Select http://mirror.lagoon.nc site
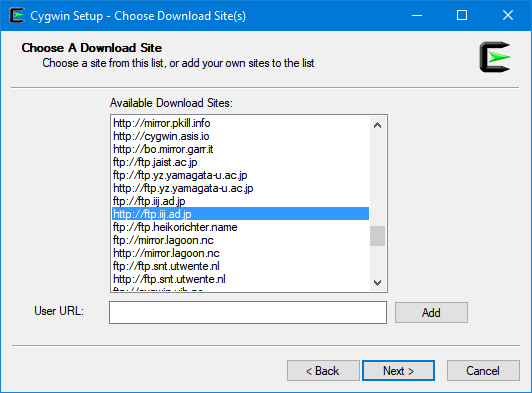Screen dimensions: 532x393 241,253
